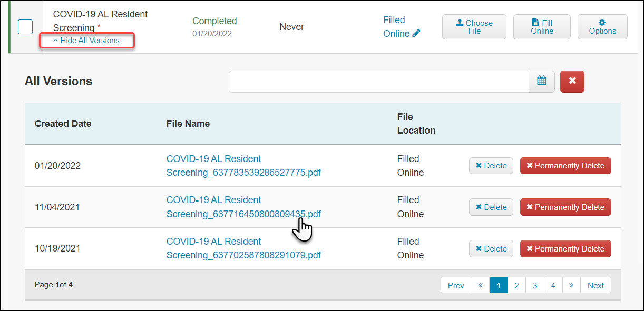Clear the filter with red X button

(572, 82)
